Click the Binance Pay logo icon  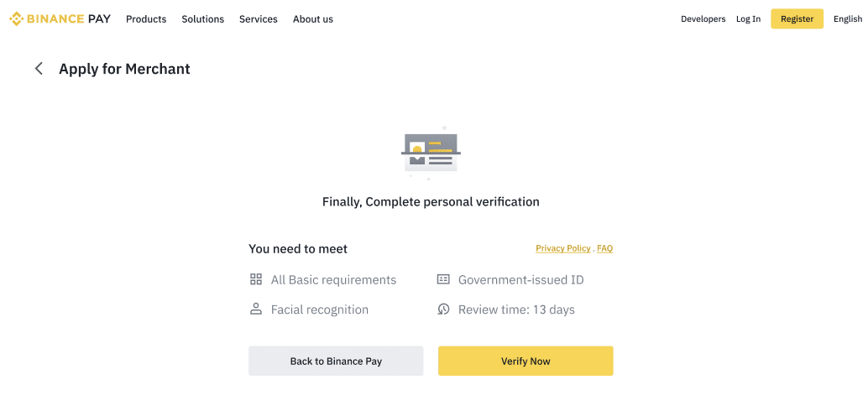(16, 18)
